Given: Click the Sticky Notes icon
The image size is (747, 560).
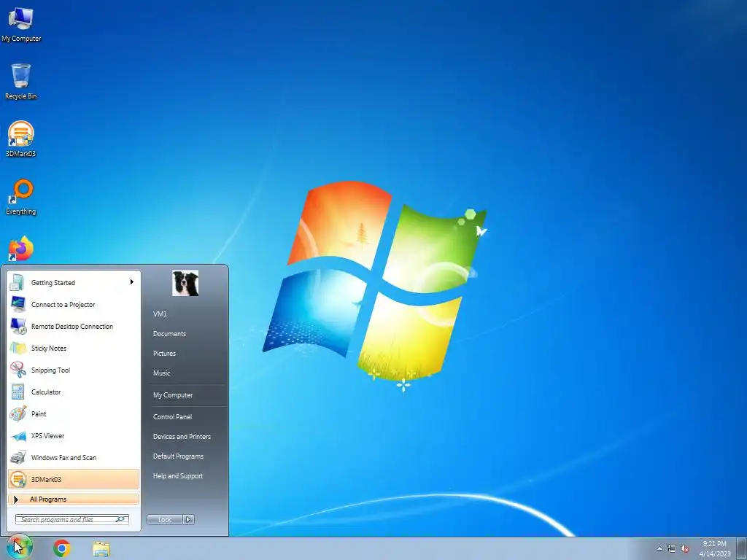Looking at the screenshot, I should point(18,348).
